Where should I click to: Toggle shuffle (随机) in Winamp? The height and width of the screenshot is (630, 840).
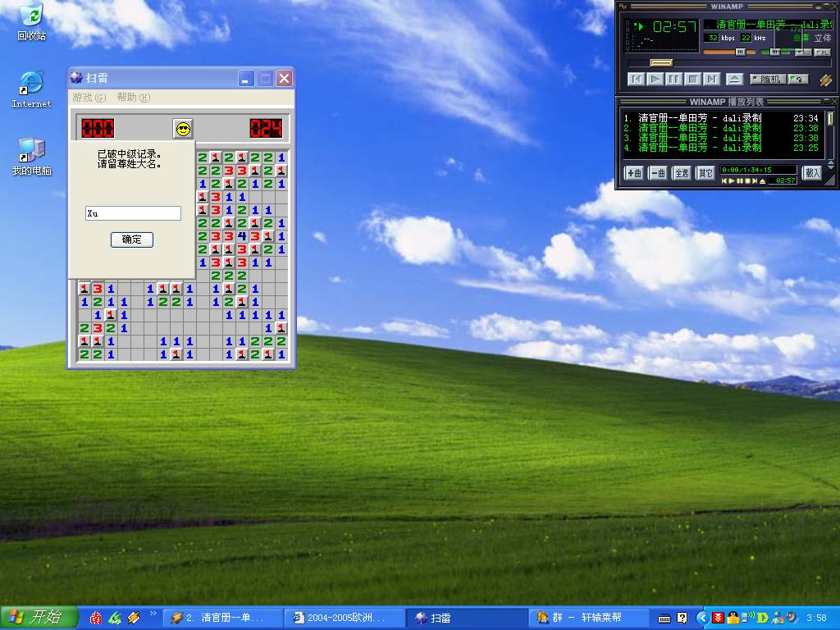tap(769, 80)
